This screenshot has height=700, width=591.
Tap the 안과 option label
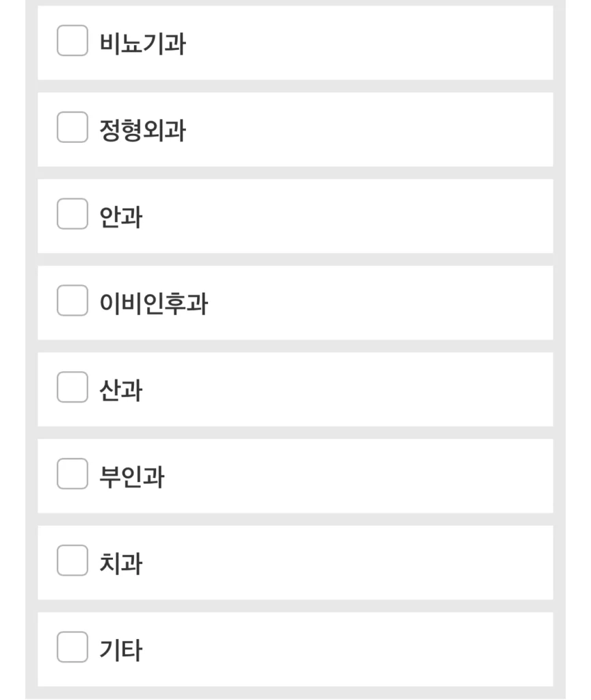(x=120, y=217)
